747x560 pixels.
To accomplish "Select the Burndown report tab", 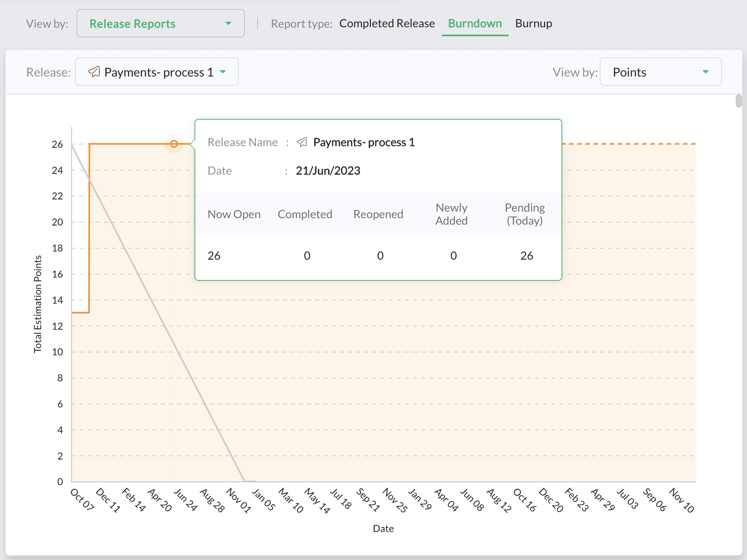I will pyautogui.click(x=474, y=24).
